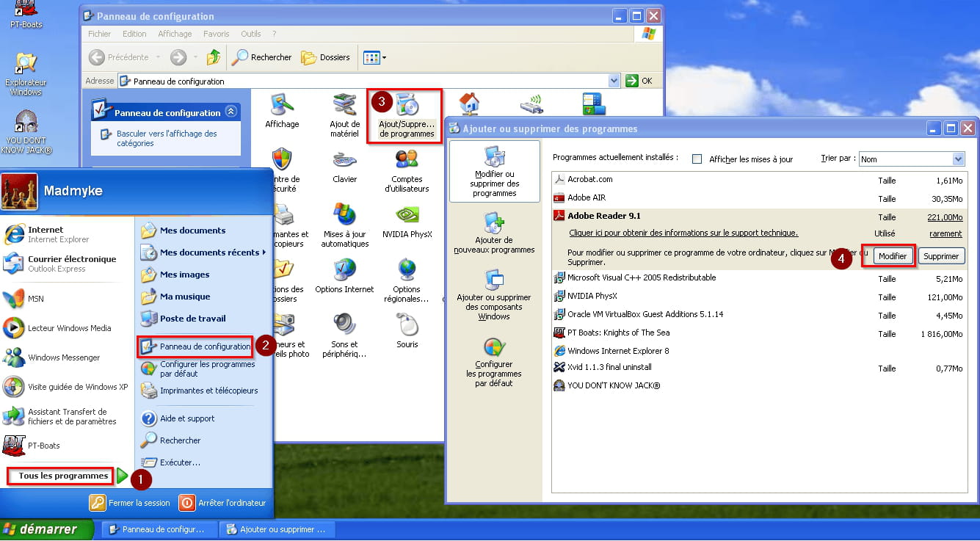Viewport: 980px width, 541px height.
Task: Toggle the Dossiers toolbar button
Action: [x=325, y=57]
